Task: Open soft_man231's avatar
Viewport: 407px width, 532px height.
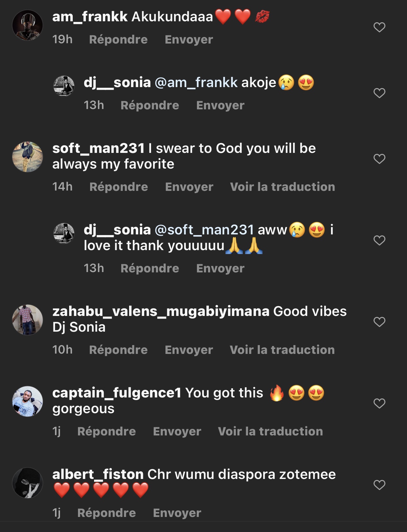Action: click(x=28, y=157)
